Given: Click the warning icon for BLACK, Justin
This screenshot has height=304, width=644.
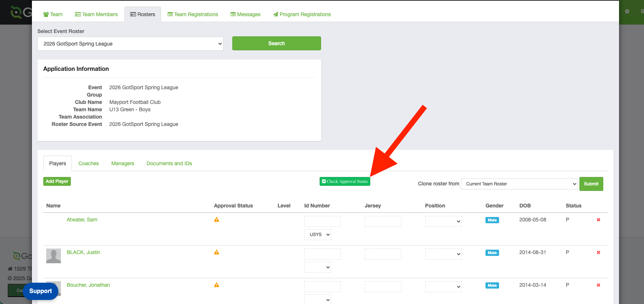Looking at the screenshot, I should click(x=217, y=252).
